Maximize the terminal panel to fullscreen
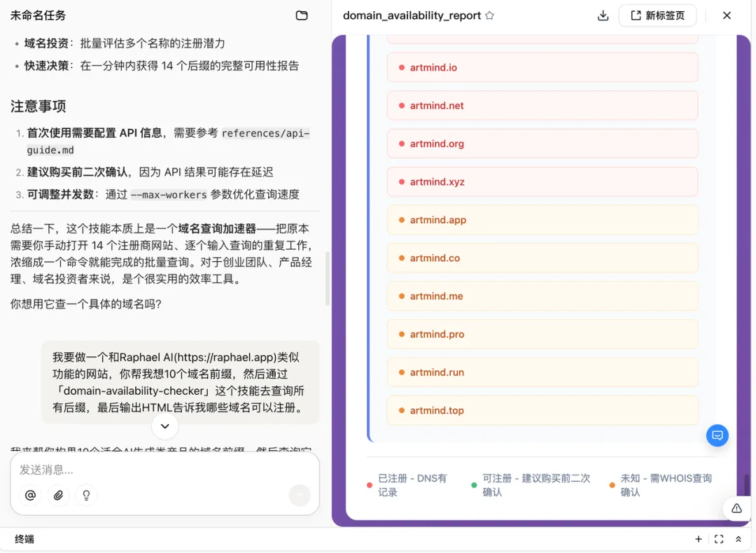 (x=718, y=539)
